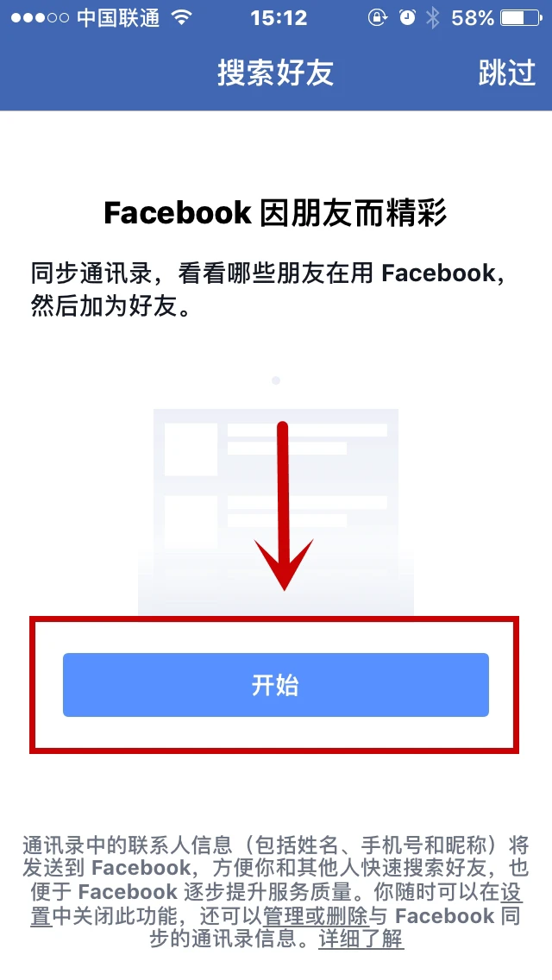
Task: Tap the 中国联通 carrier label
Action: pos(118,17)
